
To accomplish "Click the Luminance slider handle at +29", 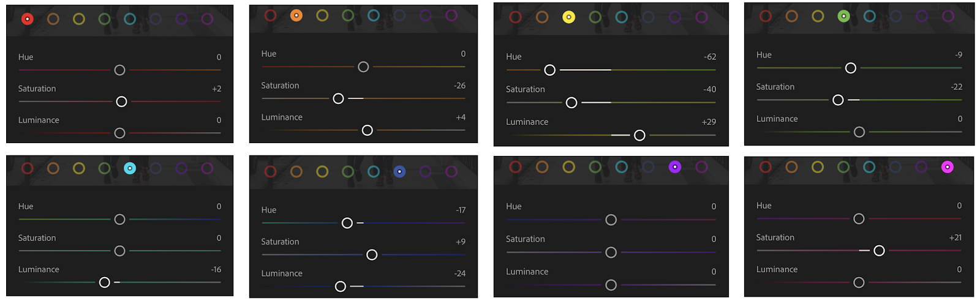I will click(x=639, y=135).
